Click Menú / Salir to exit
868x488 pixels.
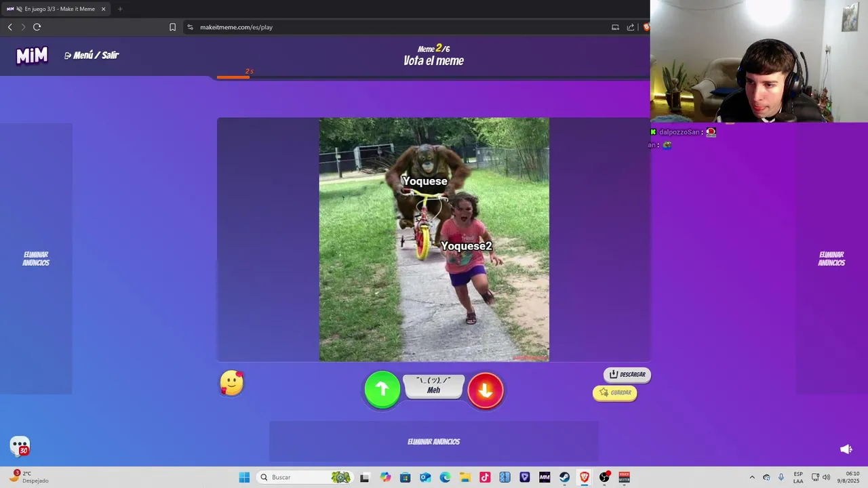(92, 56)
